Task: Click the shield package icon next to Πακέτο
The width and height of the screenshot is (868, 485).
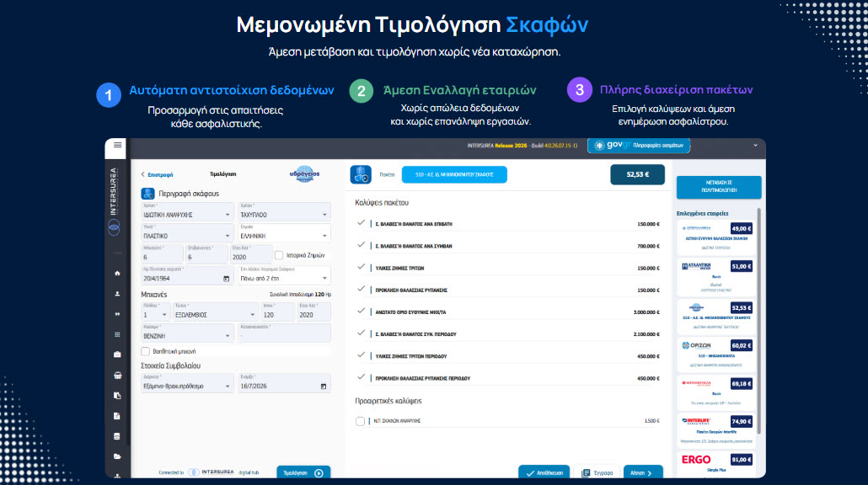Action: [361, 175]
